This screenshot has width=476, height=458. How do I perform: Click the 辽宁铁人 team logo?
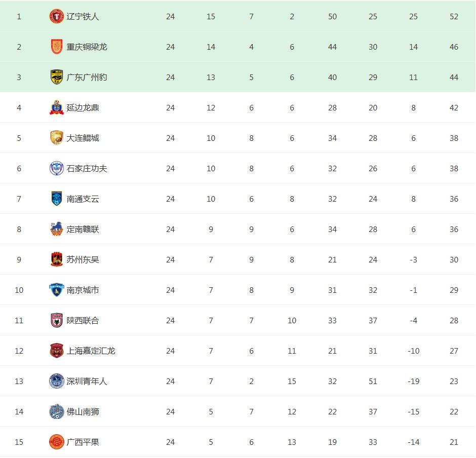point(57,17)
